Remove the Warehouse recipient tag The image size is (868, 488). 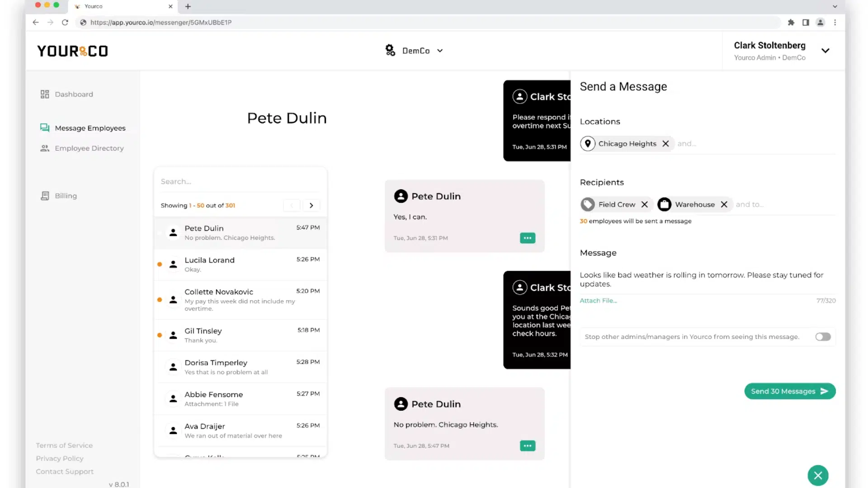point(724,204)
